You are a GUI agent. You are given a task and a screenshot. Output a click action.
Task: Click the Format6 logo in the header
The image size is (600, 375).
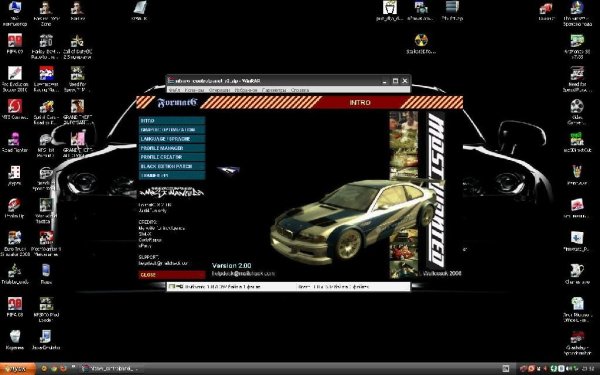177,103
